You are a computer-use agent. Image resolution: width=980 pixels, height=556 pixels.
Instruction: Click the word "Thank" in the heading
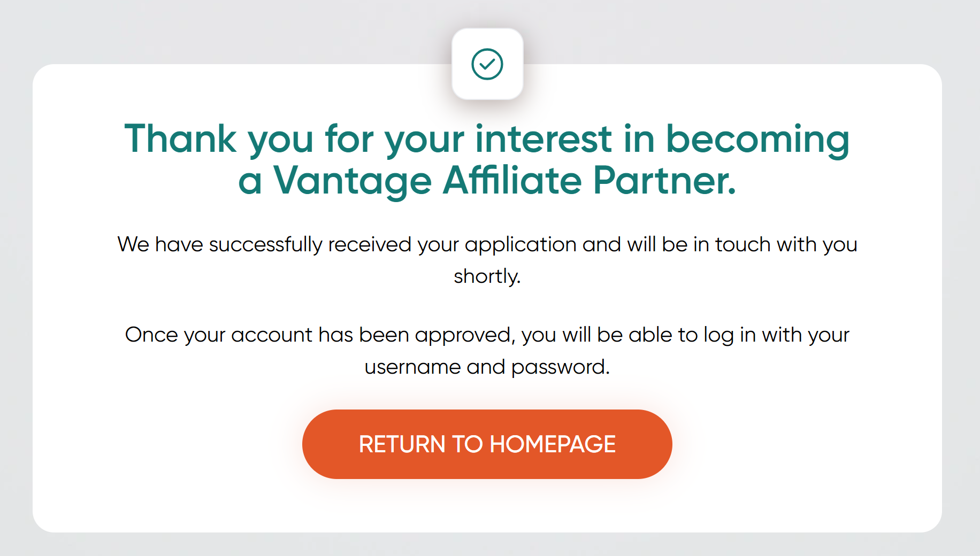tap(180, 139)
